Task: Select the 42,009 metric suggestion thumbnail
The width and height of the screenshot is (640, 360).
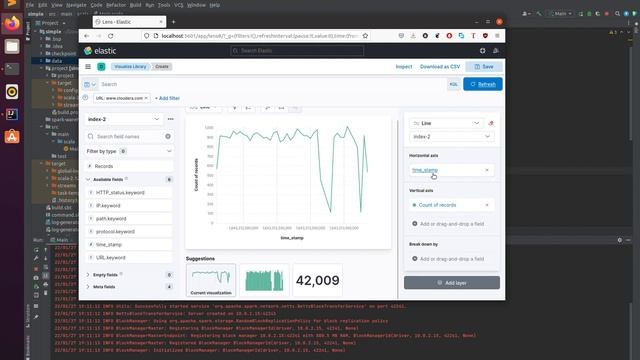Action: point(318,280)
